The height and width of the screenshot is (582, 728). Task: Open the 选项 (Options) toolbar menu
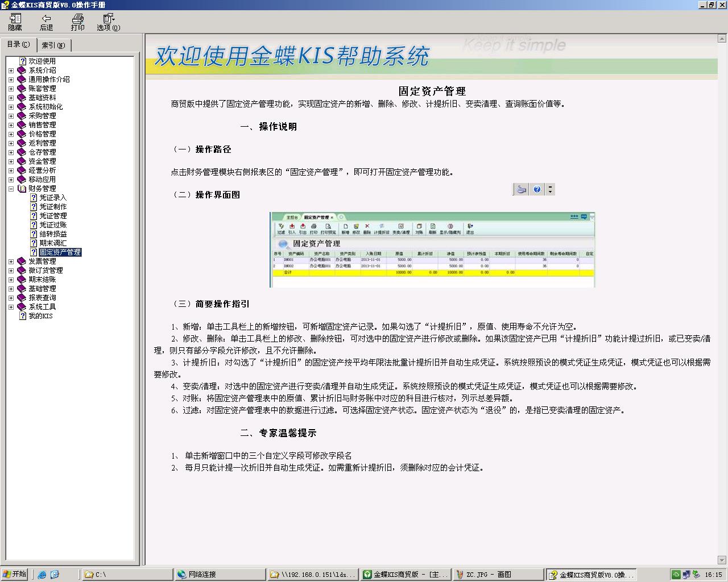tap(108, 22)
